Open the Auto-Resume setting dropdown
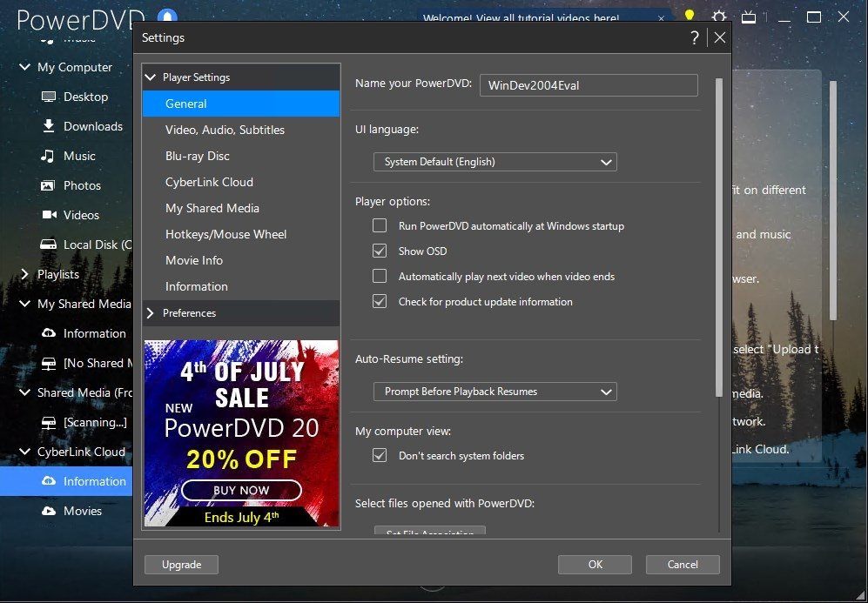 point(495,392)
